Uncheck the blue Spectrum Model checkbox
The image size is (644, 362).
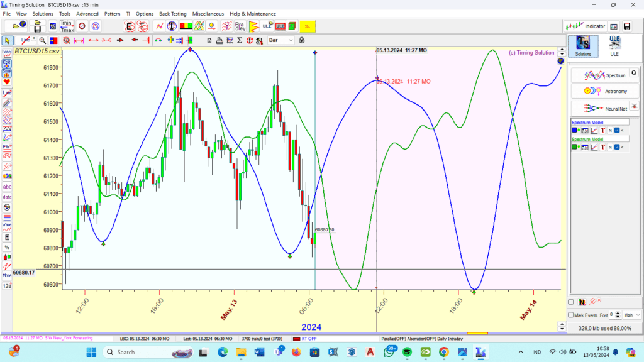pyautogui.click(x=617, y=130)
